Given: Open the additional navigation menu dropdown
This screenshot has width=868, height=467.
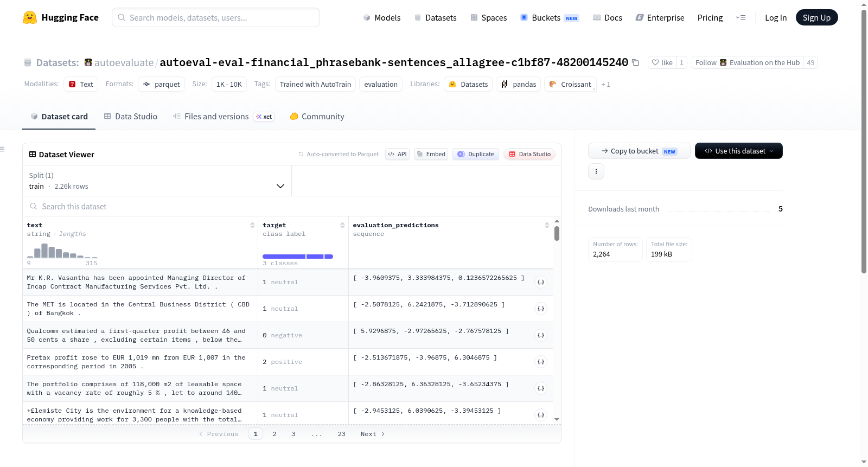Looking at the screenshot, I should point(741,18).
